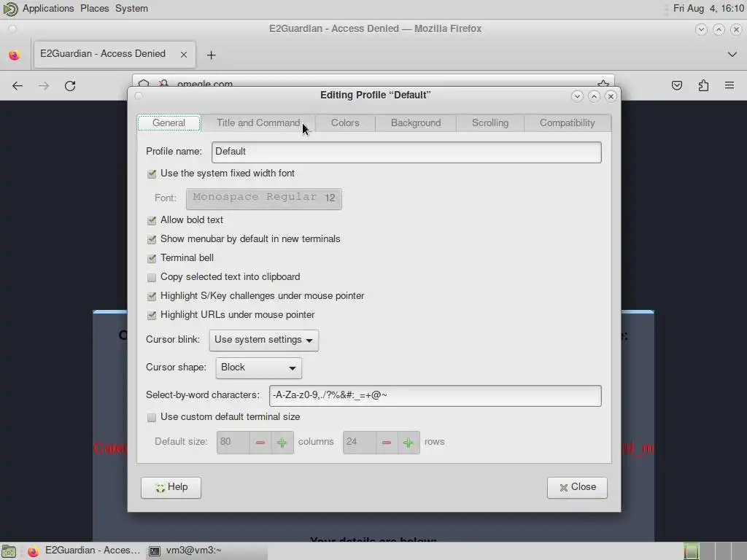Click Firefox forward arrow button
The image size is (747, 560).
[44, 86]
